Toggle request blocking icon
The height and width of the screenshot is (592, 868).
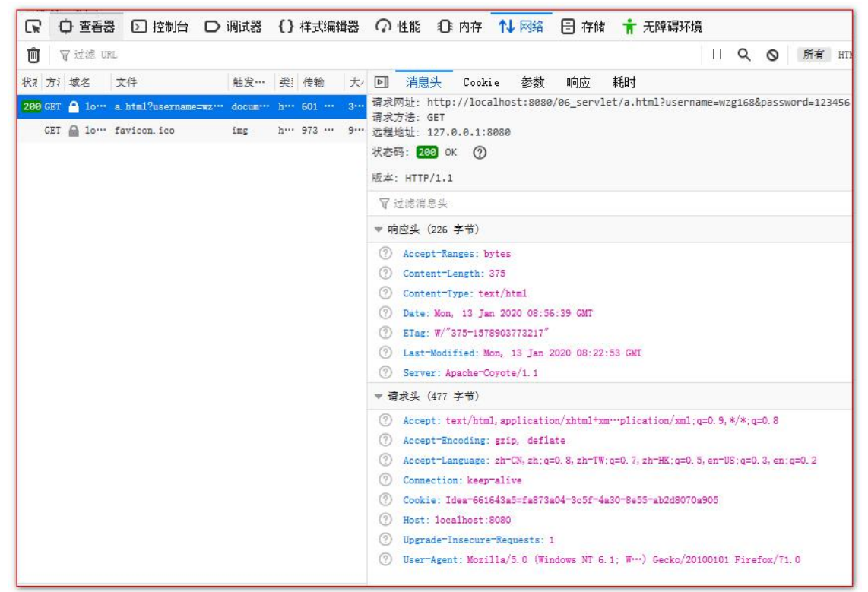pos(772,55)
